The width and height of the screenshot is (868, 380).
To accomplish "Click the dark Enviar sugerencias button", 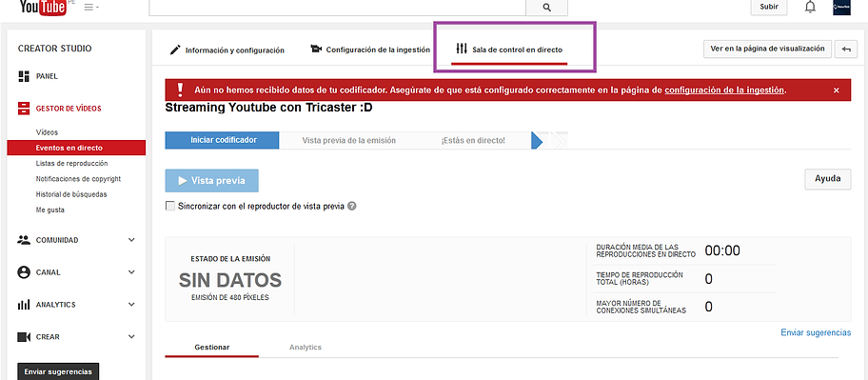I will pyautogui.click(x=58, y=371).
